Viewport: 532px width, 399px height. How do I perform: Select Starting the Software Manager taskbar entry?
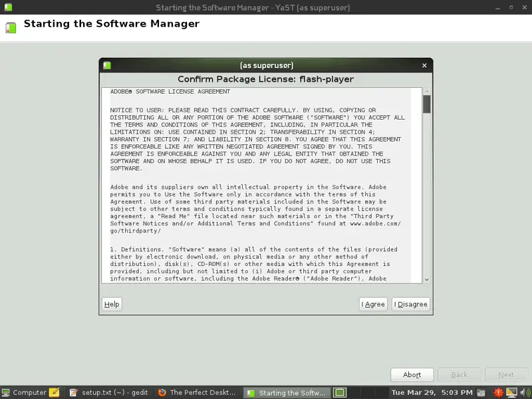pos(287,392)
